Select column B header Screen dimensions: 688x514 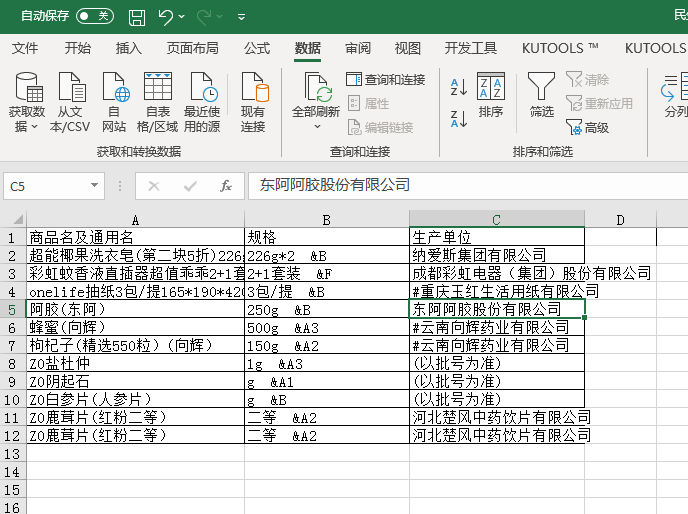click(x=326, y=219)
